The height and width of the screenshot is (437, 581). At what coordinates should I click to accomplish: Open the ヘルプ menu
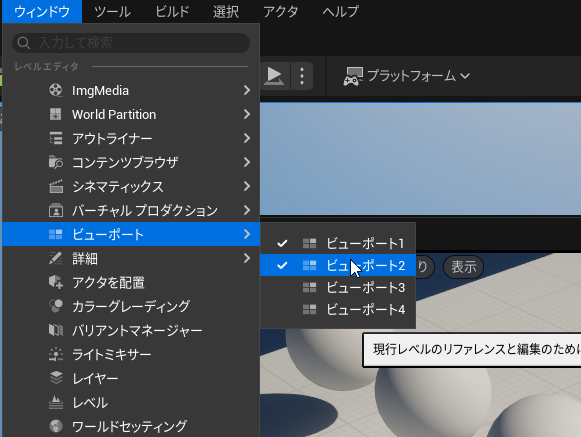(341, 11)
